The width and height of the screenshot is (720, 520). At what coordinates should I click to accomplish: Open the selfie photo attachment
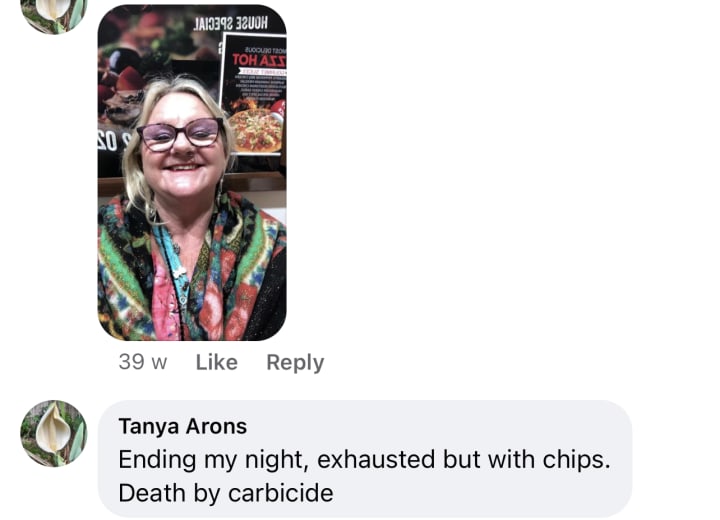click(x=192, y=173)
